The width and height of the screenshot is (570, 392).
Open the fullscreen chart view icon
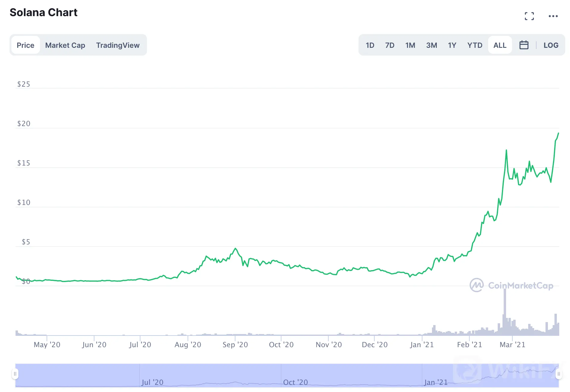point(529,16)
